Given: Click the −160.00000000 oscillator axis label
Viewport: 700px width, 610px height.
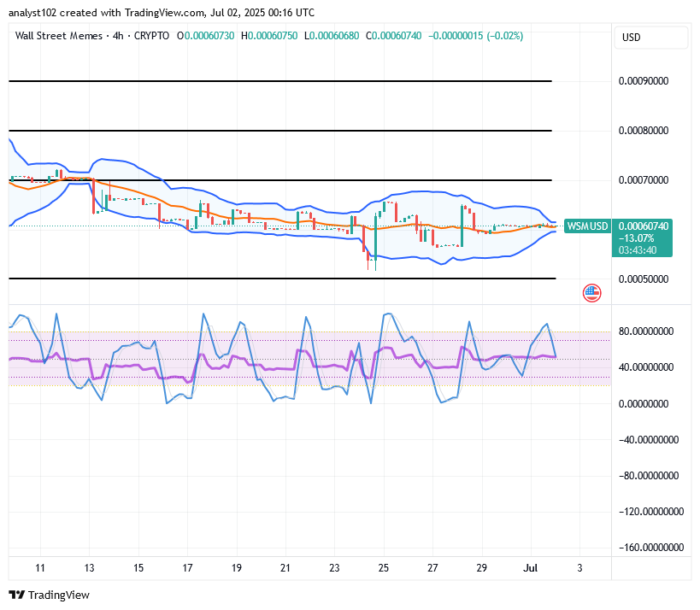Looking at the screenshot, I should tap(651, 547).
